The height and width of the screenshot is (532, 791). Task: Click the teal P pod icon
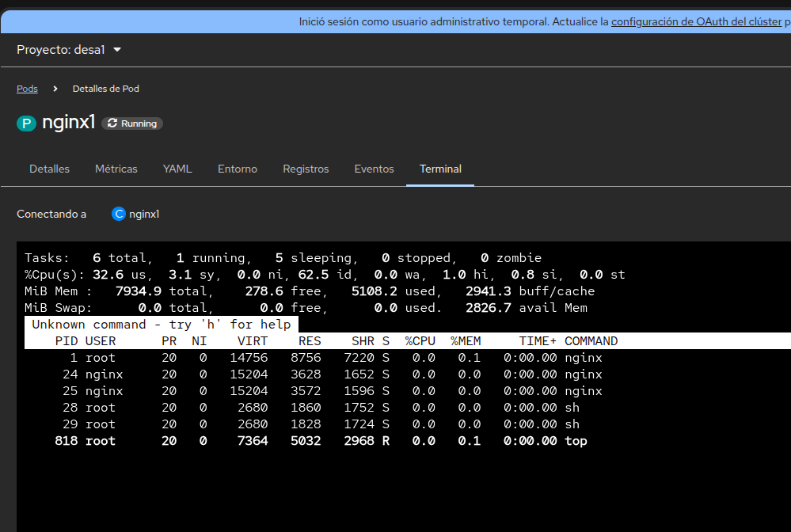coord(26,123)
